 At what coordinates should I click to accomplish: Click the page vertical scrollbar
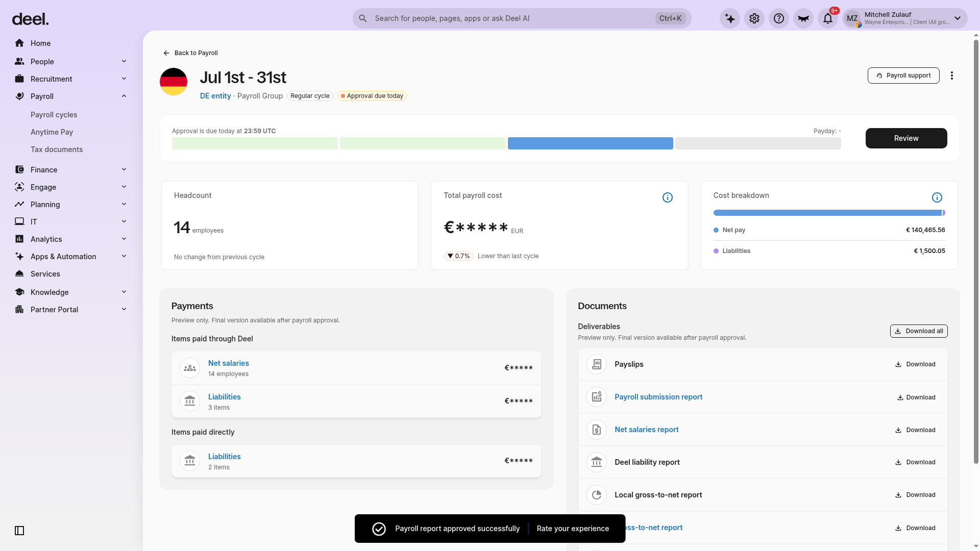[976, 252]
